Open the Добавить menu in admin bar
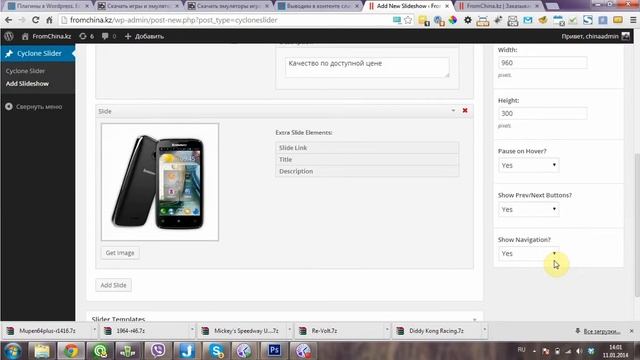640x360 pixels. coord(144,36)
